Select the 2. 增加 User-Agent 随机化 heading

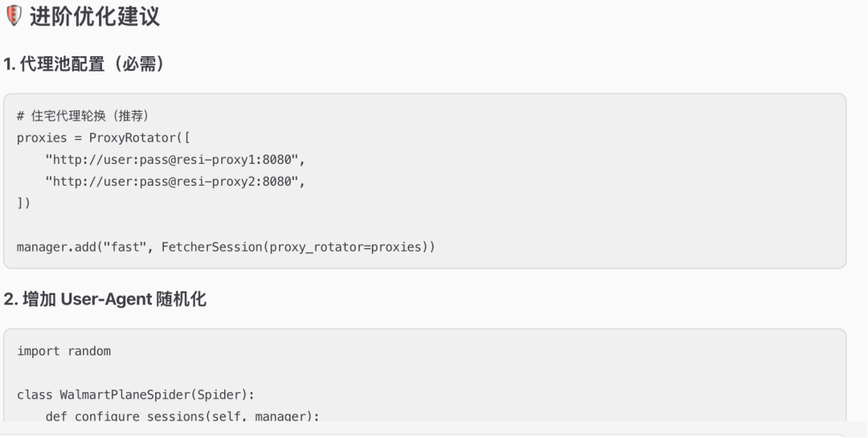pos(105,300)
